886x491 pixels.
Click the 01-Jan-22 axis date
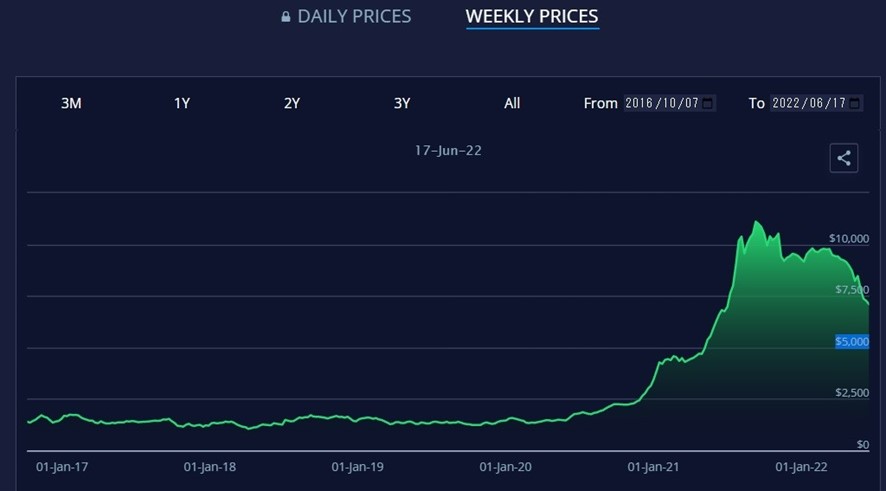coord(801,467)
